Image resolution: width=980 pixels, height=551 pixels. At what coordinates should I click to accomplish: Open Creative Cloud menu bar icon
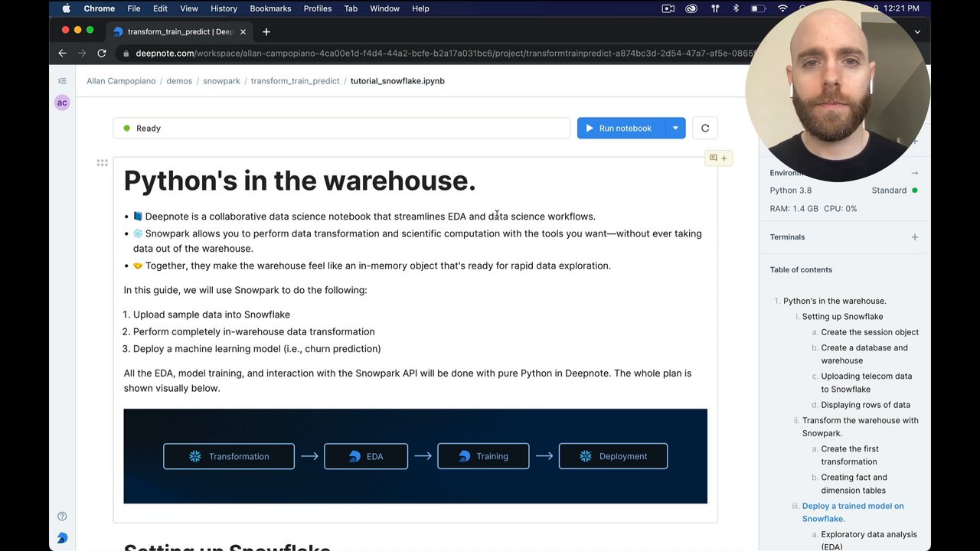[691, 8]
